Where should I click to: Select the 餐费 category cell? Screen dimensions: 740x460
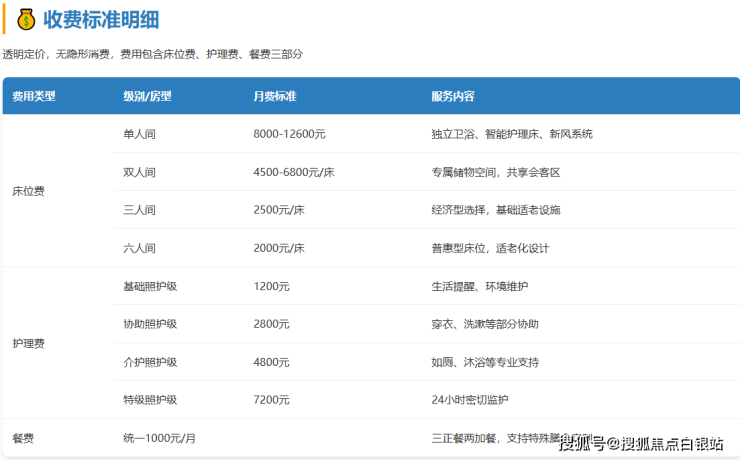(x=23, y=438)
